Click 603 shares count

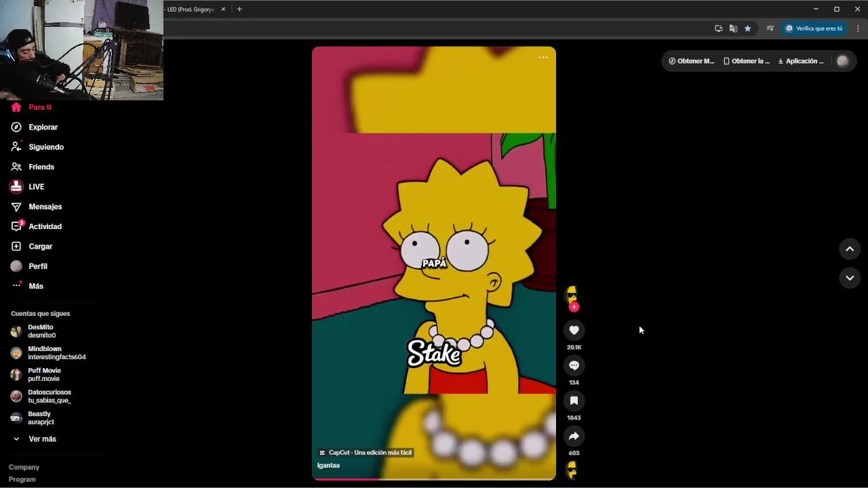click(574, 453)
